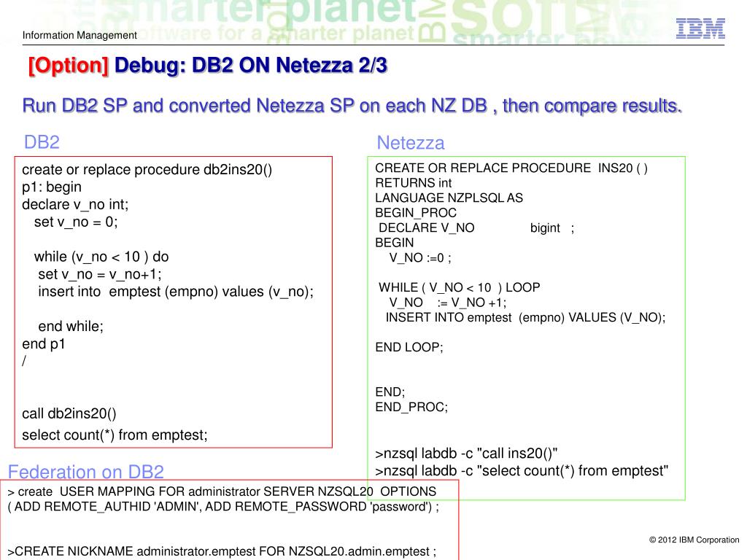Click 'CREATE NICKNAME administrator.emptest' line
747x560 pixels.
pyautogui.click(x=222, y=551)
